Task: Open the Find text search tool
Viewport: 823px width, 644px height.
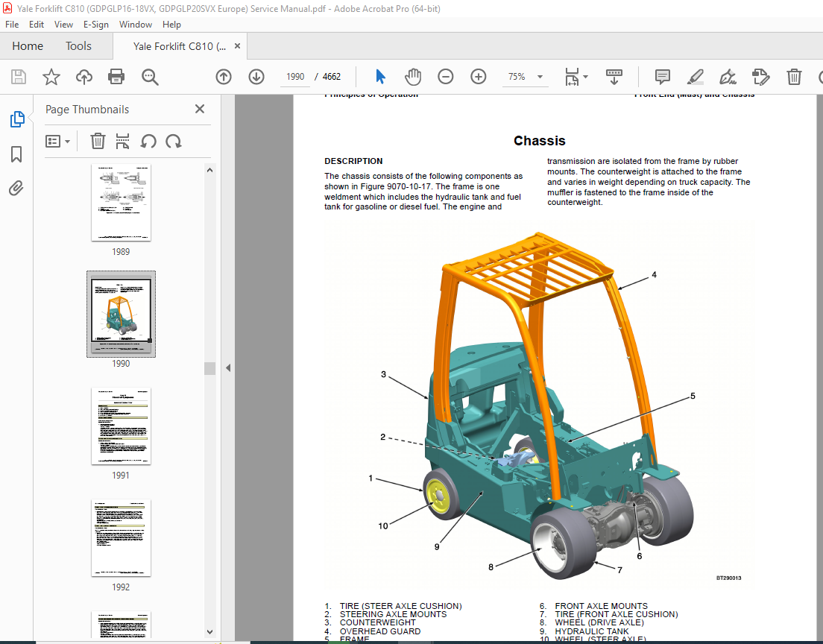Action: pos(150,77)
